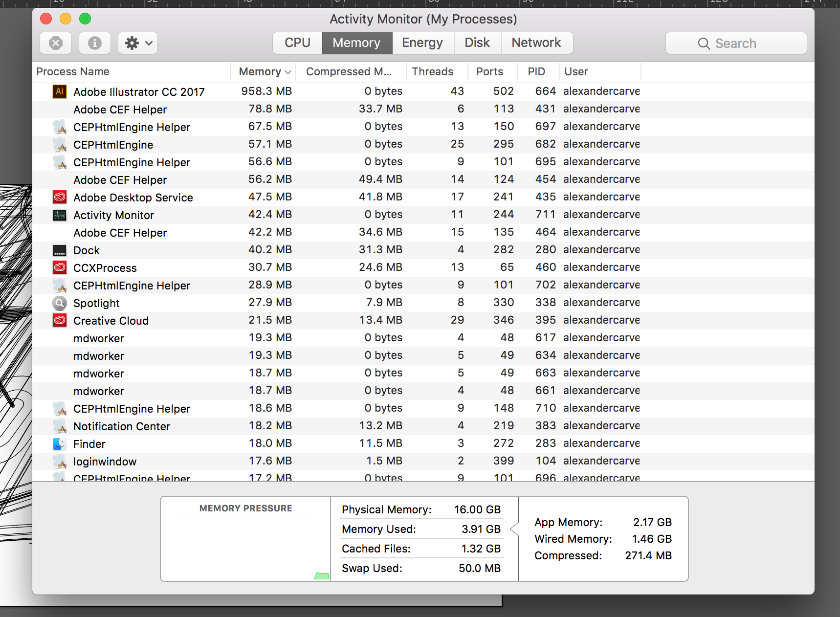Screen dimensions: 840x617
Task: Click the Compressed 271.4 MB value
Action: click(648, 556)
